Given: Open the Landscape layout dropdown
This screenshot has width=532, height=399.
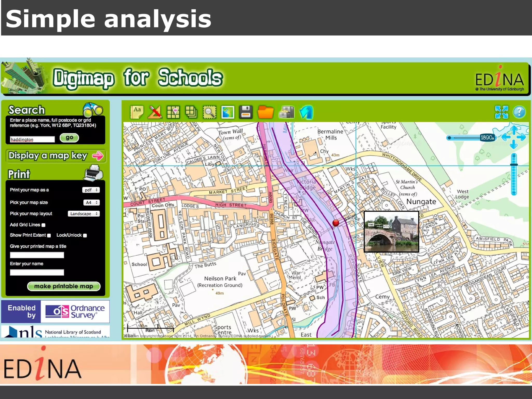Looking at the screenshot, I should click(84, 214).
